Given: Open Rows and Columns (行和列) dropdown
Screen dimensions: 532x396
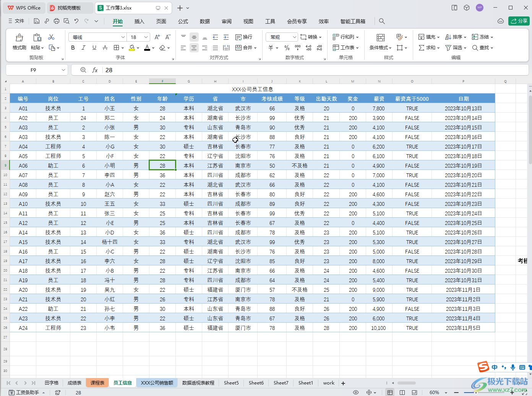Looking at the screenshot, I should 345,37.
